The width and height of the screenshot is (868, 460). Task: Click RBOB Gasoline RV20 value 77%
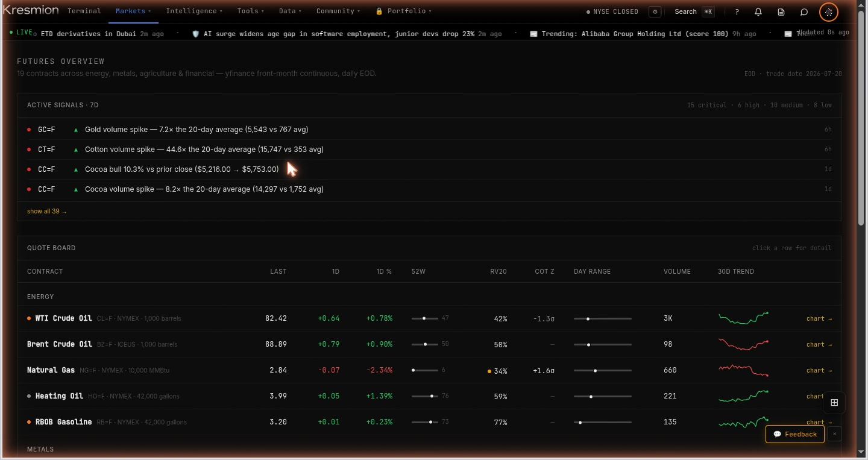click(x=500, y=423)
